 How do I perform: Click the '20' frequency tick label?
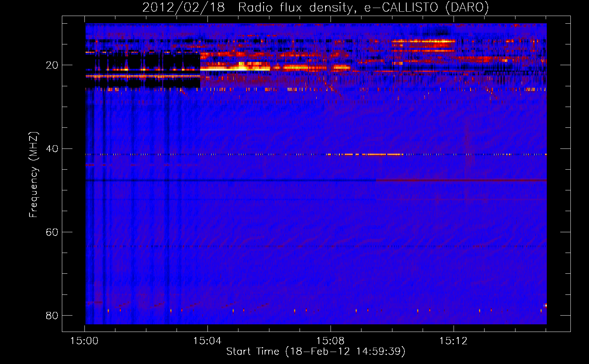pos(52,65)
